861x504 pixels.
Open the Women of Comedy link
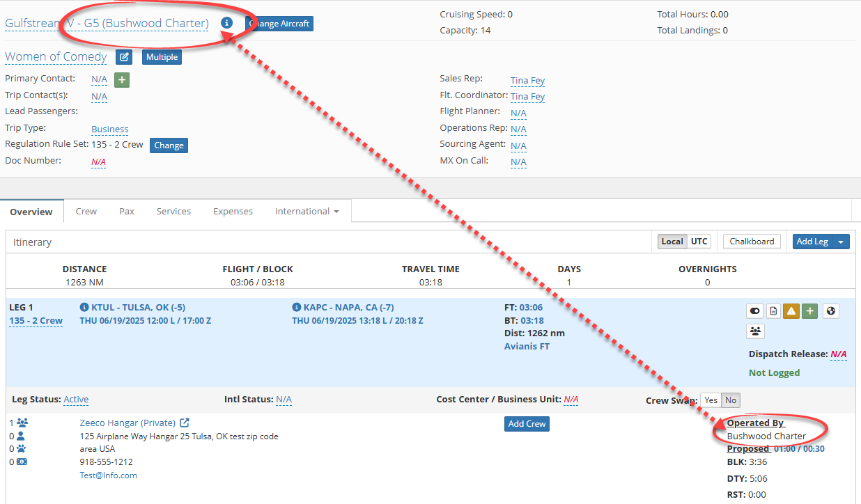pyautogui.click(x=56, y=57)
